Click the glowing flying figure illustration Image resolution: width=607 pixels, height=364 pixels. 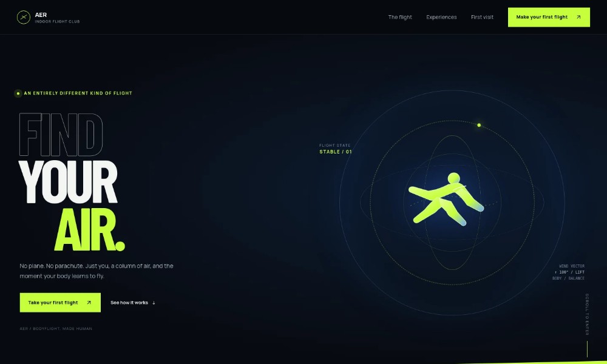pyautogui.click(x=446, y=199)
